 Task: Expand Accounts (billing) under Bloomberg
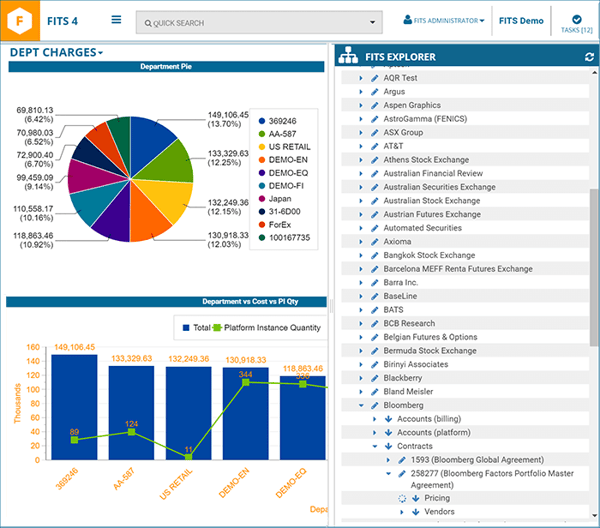coord(375,419)
